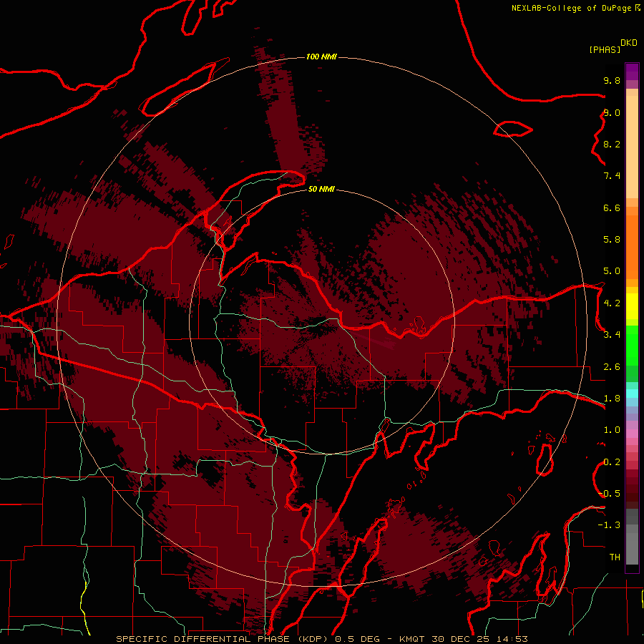Click legend value 0.2

(612, 462)
